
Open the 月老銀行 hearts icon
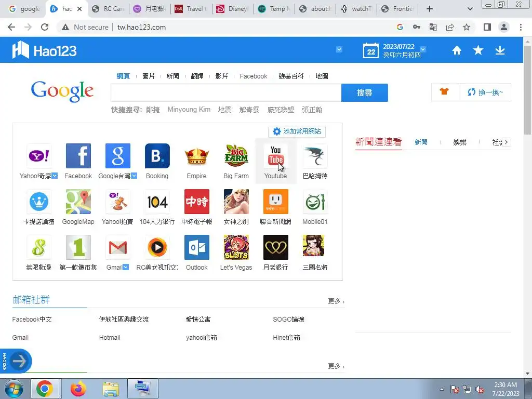(x=275, y=247)
